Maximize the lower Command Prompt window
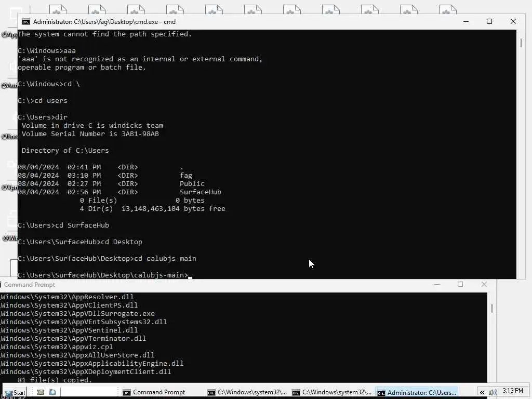This screenshot has height=399, width=532. (460, 284)
